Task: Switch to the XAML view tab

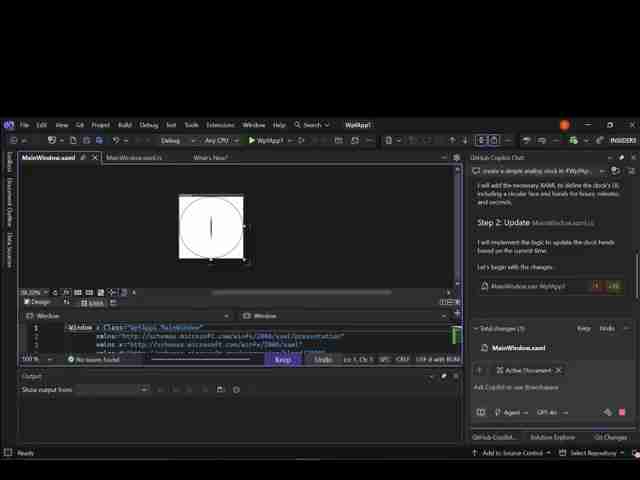Action: pyautogui.click(x=92, y=303)
